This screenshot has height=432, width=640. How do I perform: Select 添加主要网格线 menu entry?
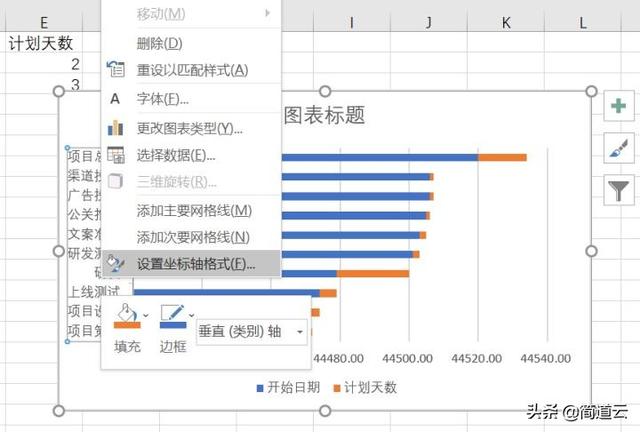(x=193, y=210)
